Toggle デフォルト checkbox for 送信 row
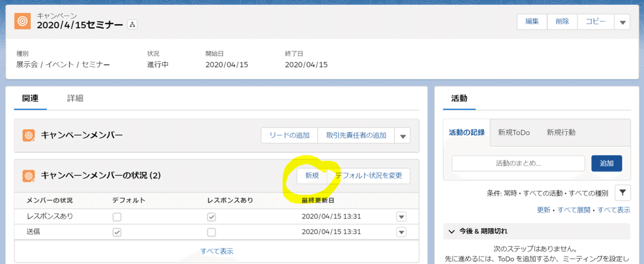This screenshot has height=264, width=644. (x=117, y=232)
